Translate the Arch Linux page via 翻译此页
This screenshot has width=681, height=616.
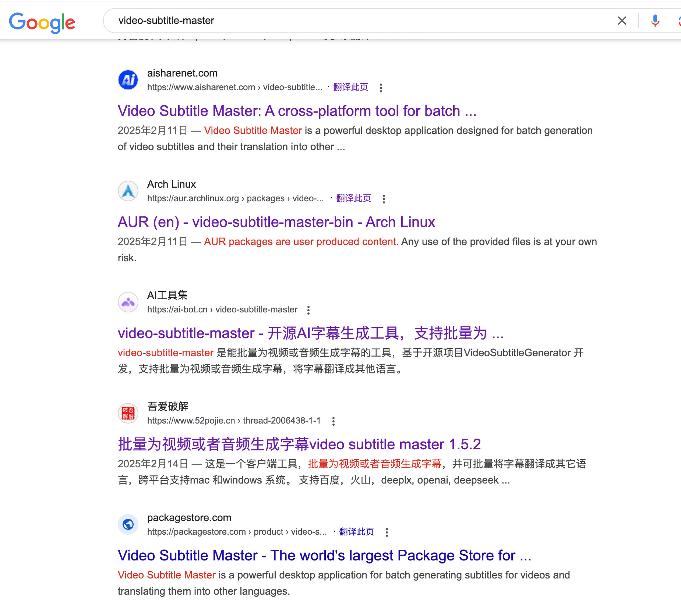click(x=353, y=198)
